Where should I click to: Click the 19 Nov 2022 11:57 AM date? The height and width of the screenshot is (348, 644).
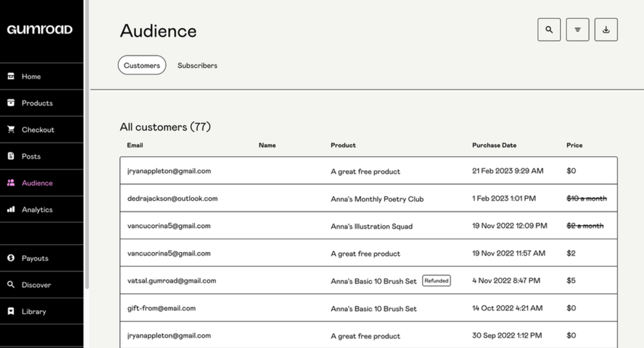tap(509, 253)
